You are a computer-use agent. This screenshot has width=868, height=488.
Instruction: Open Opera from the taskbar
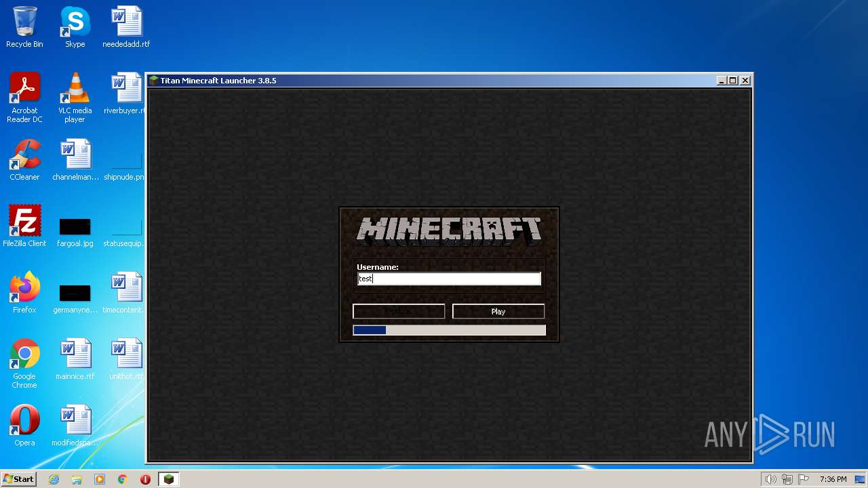tap(145, 479)
